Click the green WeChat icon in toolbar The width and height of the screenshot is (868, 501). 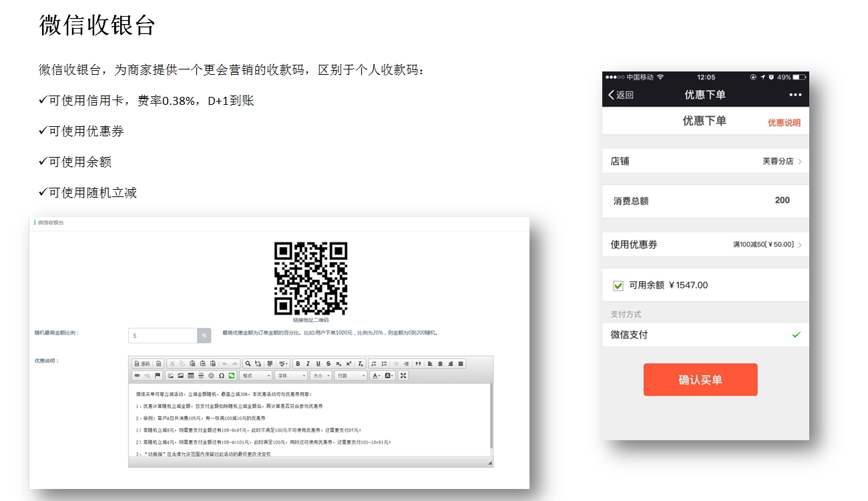click(232, 375)
